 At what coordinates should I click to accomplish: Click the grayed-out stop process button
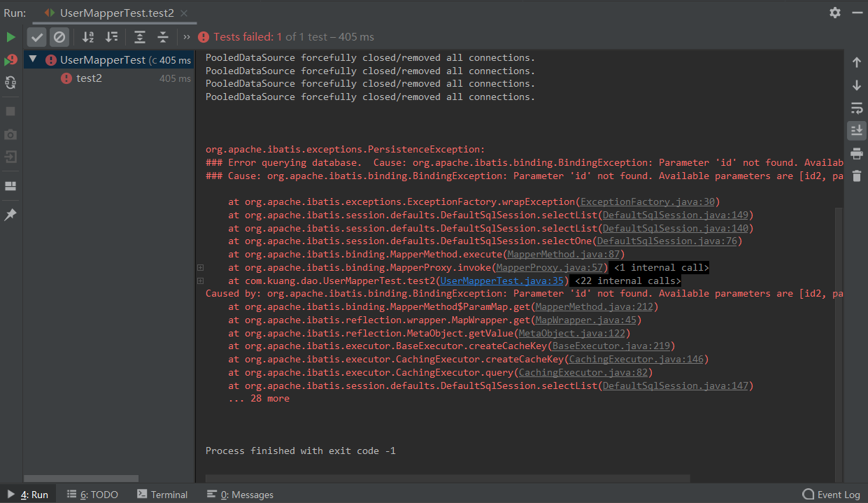point(10,111)
